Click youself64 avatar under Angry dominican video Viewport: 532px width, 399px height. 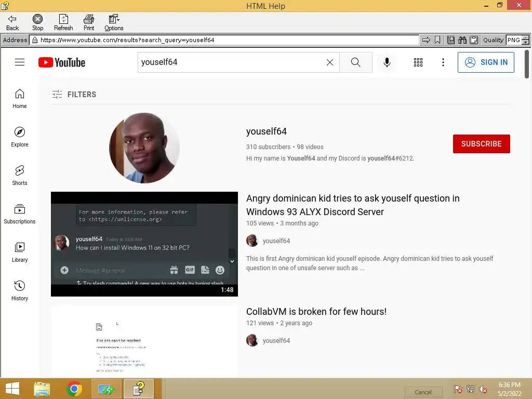tap(252, 241)
